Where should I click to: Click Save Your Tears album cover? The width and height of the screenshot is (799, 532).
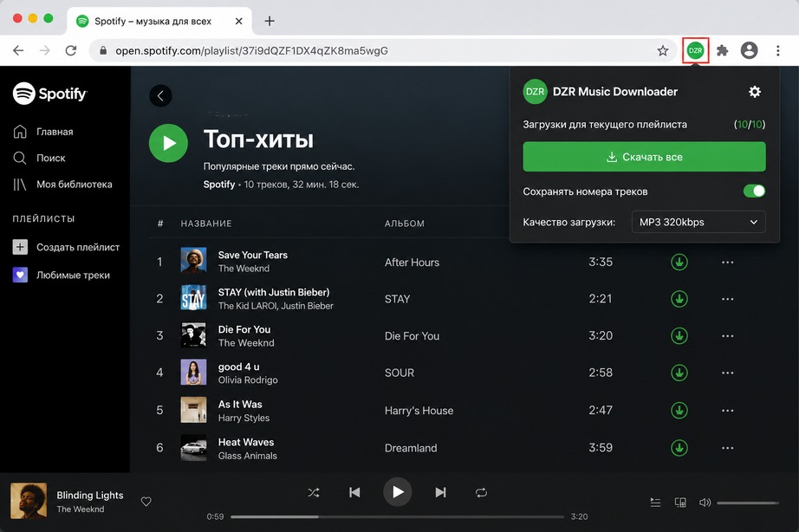tap(193, 261)
